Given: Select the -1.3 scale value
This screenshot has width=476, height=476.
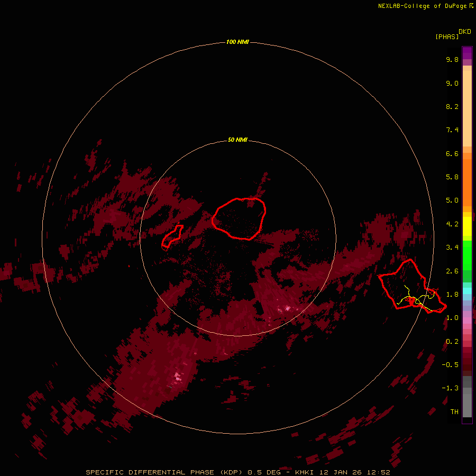Looking at the screenshot, I should click(450, 388).
